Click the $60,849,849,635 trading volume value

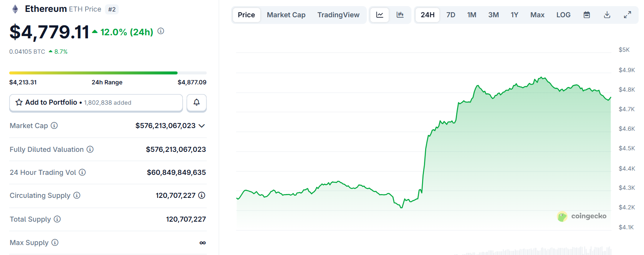176,172
